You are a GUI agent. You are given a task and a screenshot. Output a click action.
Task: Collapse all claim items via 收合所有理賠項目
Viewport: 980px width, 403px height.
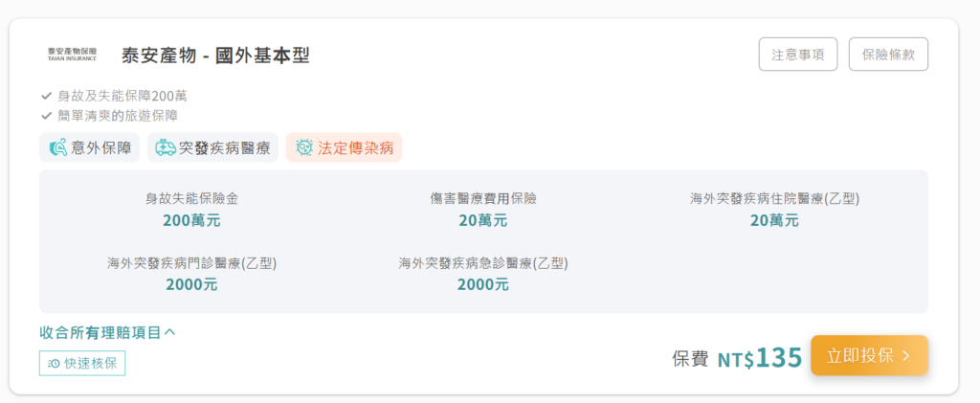(x=100, y=332)
